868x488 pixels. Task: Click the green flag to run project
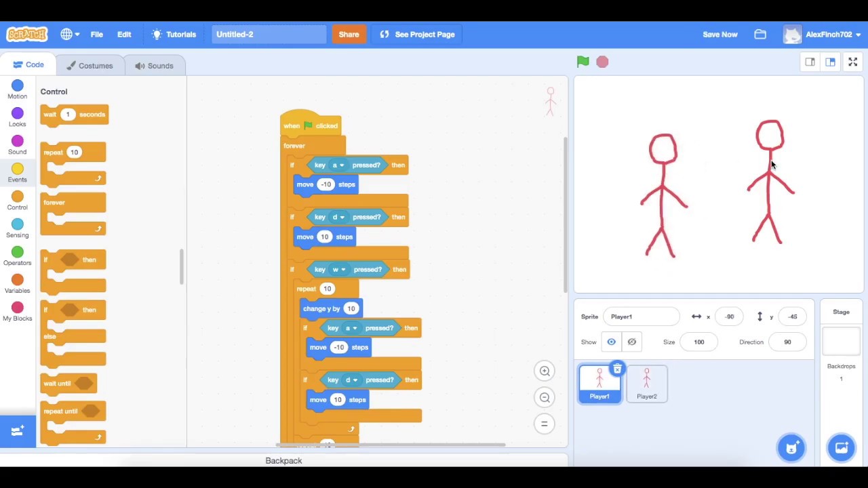tap(583, 62)
